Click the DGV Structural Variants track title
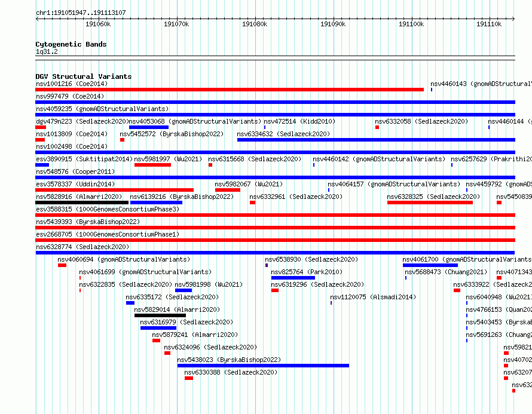Screen dimensions: 532x414 [x=84, y=76]
